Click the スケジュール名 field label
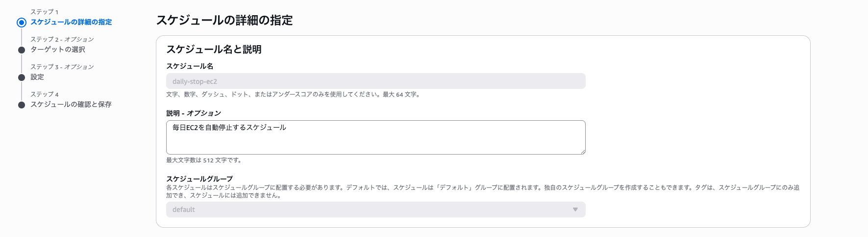The width and height of the screenshot is (868, 237). (x=190, y=66)
